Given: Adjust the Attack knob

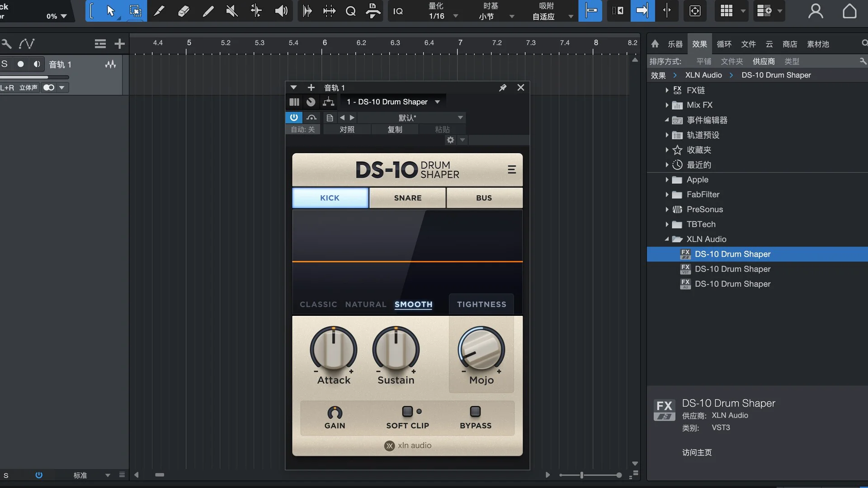Looking at the screenshot, I should pyautogui.click(x=334, y=349).
